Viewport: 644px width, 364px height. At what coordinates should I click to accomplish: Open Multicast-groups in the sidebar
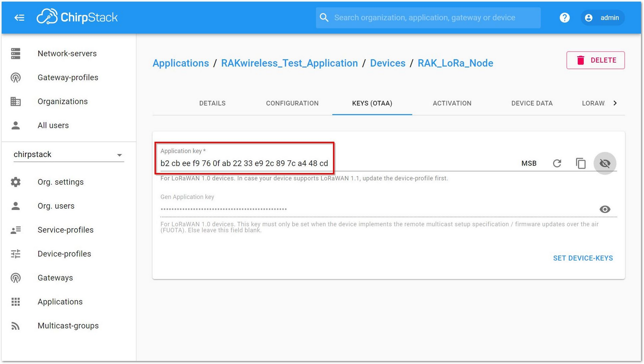(x=69, y=326)
